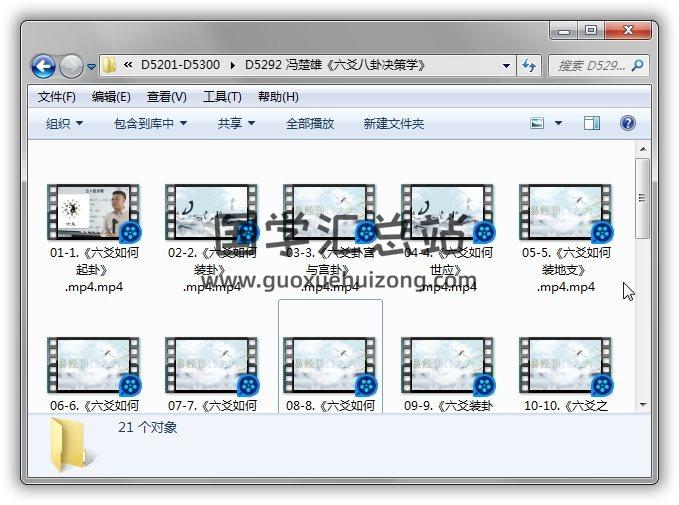The image size is (679, 505).
Task: Open the 工具(T) menu
Action: [x=222, y=97]
